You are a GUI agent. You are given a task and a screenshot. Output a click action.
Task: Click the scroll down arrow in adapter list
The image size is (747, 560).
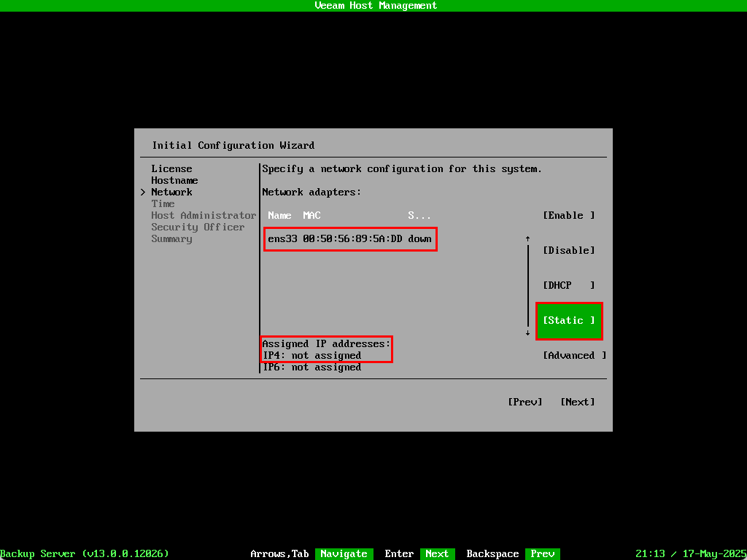[x=527, y=332]
